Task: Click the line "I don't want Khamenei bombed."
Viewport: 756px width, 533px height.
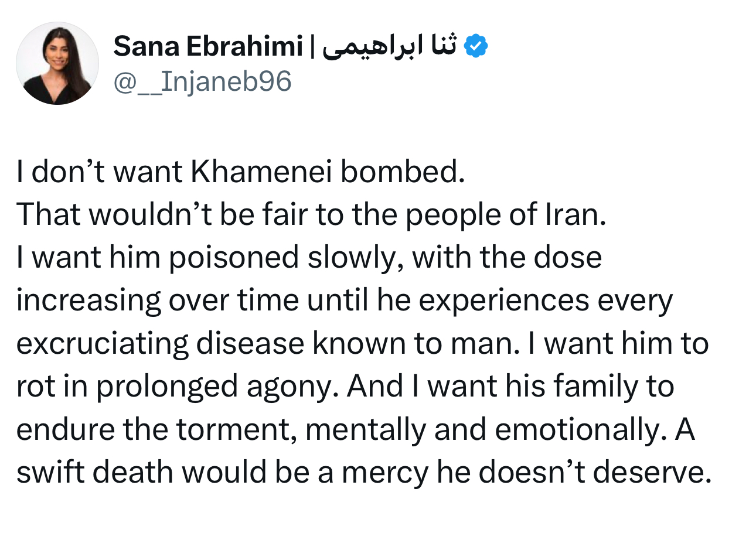Action: [240, 173]
